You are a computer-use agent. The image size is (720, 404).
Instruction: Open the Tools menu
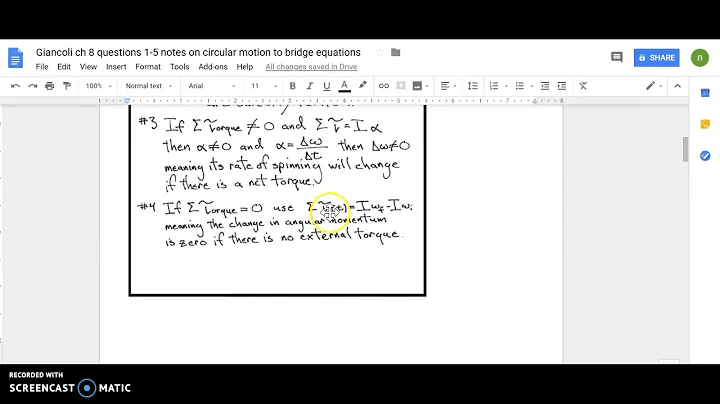tap(180, 67)
